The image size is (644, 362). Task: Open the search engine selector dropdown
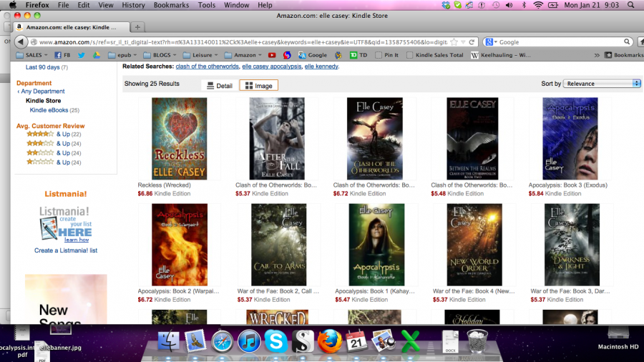[491, 42]
